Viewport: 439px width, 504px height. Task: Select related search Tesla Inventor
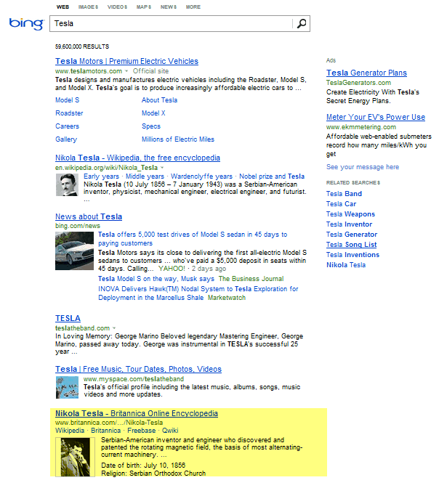point(349,224)
